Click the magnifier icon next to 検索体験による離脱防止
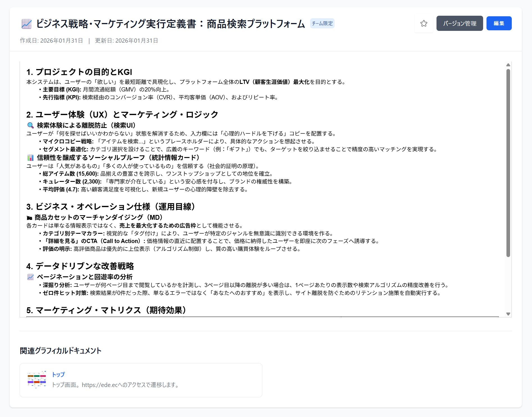This screenshot has height=417, width=532. [x=30, y=125]
